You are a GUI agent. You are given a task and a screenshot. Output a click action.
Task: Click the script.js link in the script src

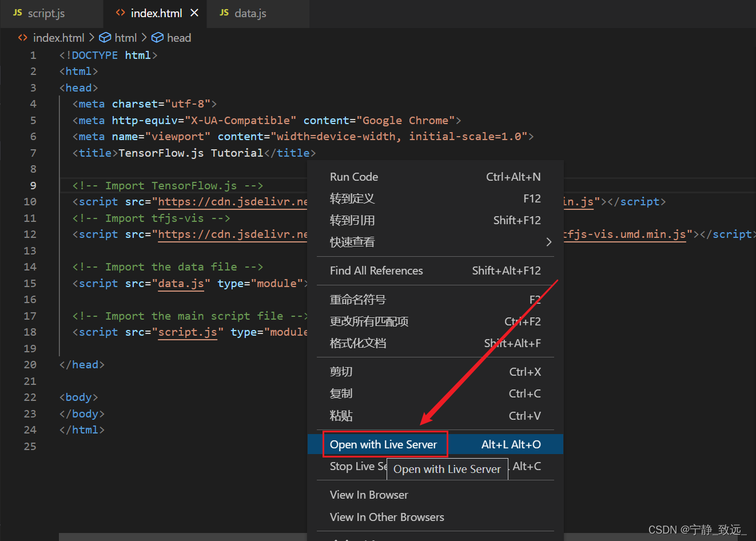click(188, 332)
